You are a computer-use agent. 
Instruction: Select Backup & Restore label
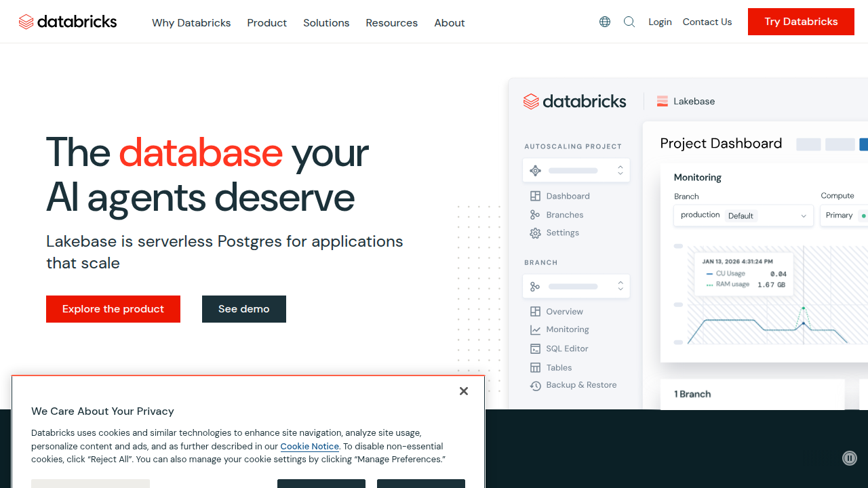tap(582, 385)
